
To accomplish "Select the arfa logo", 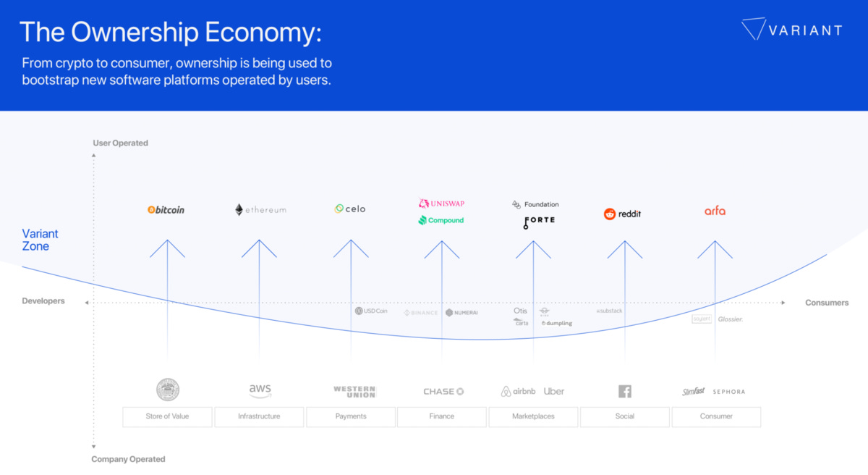I will pyautogui.click(x=715, y=211).
